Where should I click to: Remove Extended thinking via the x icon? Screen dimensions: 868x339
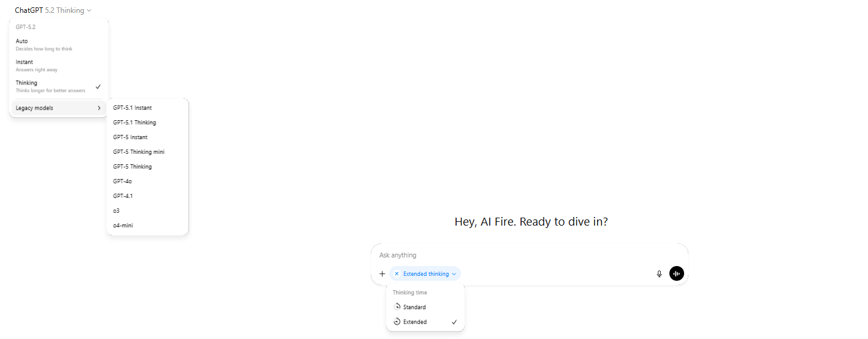coord(397,274)
